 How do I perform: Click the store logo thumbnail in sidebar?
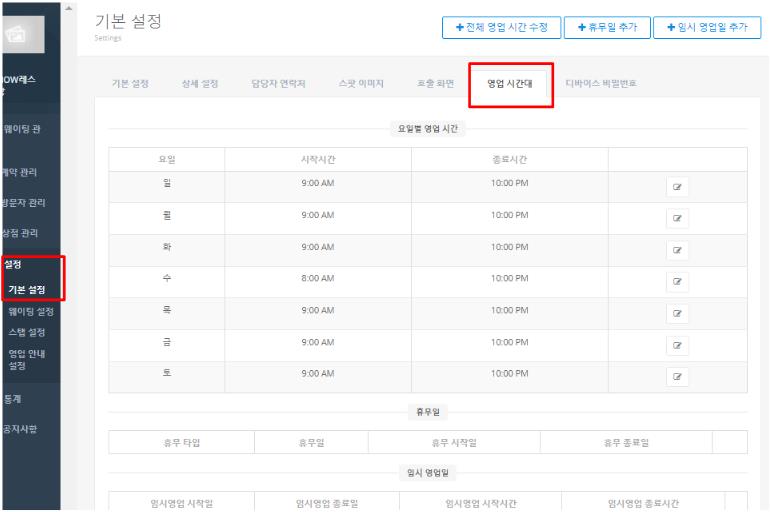click(x=23, y=34)
